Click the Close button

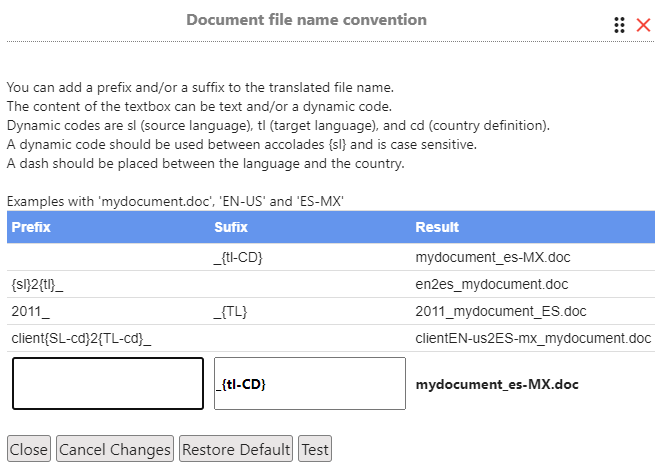[29, 449]
